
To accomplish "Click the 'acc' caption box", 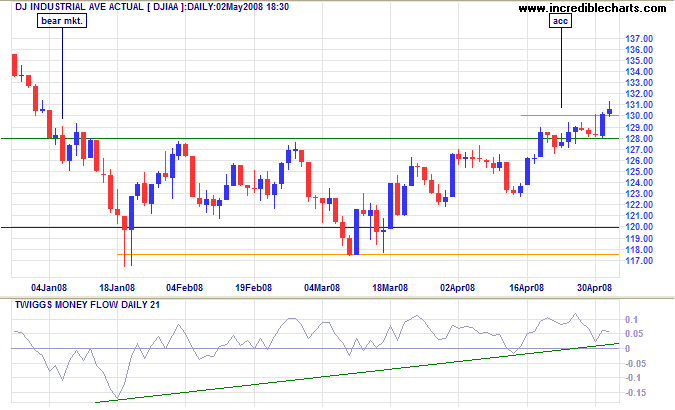I will tap(560, 21).
